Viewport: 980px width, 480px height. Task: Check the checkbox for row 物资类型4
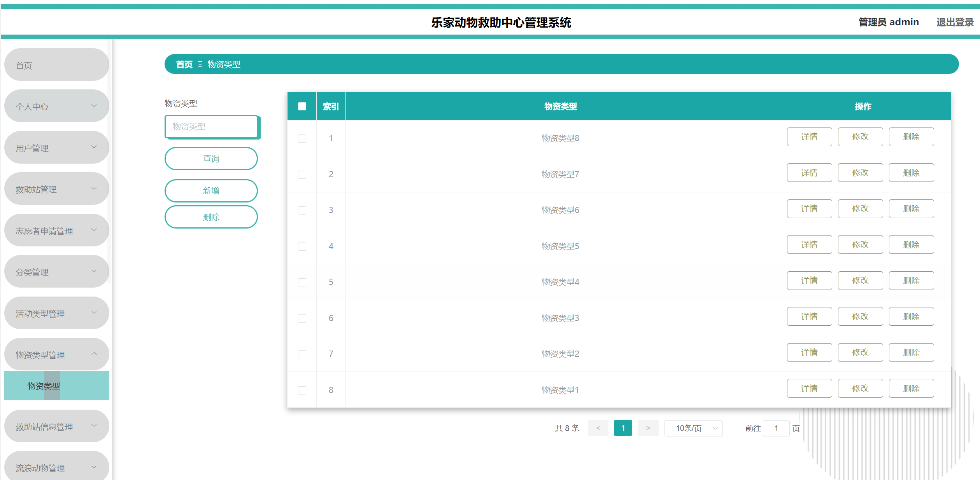click(x=302, y=282)
